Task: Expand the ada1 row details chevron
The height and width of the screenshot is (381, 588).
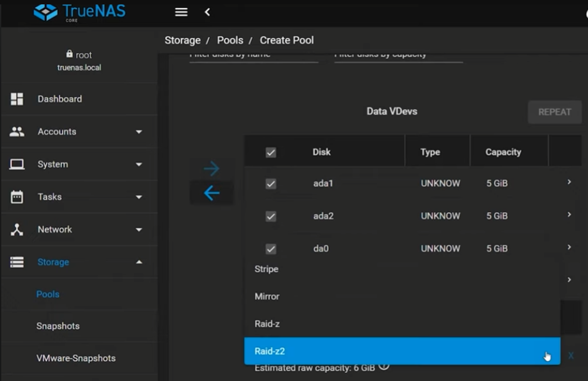Action: pyautogui.click(x=569, y=182)
